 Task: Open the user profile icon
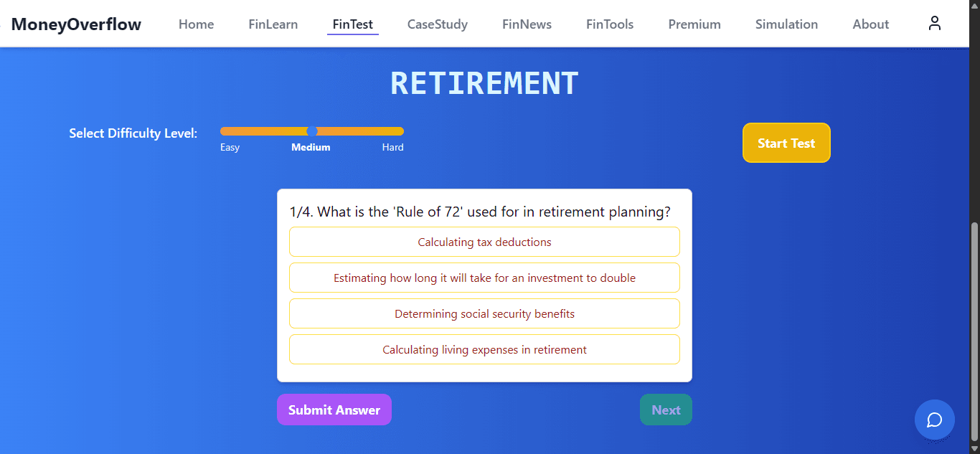coord(934,24)
